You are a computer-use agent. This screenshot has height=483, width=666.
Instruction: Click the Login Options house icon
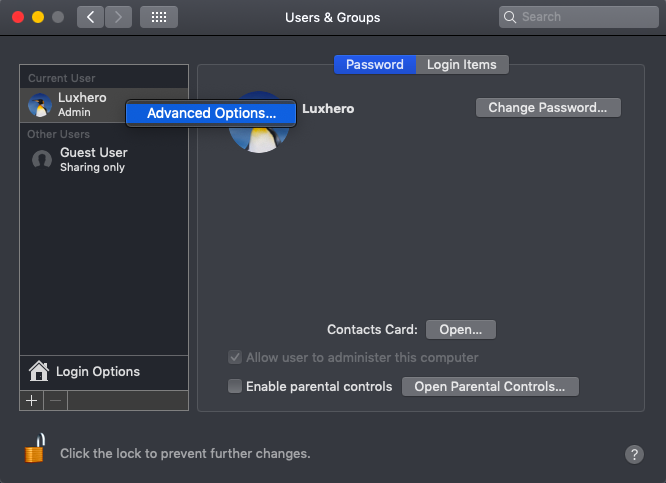[39, 372]
